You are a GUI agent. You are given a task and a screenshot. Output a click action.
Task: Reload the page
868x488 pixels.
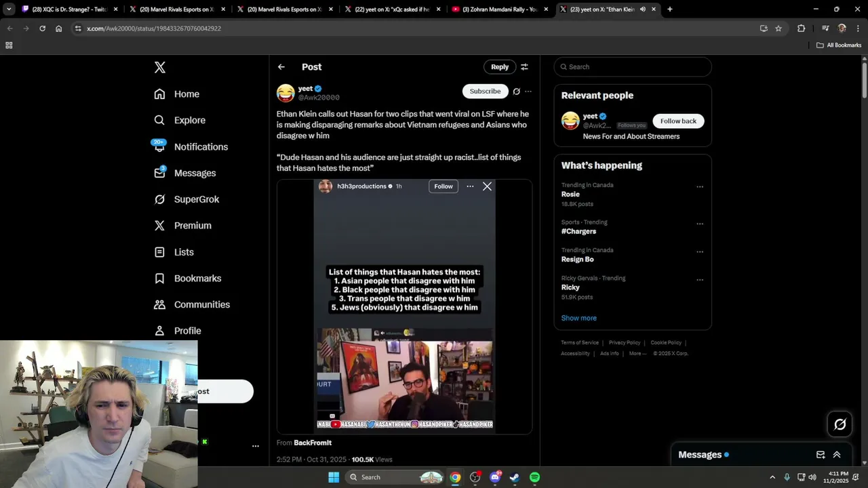point(42,28)
